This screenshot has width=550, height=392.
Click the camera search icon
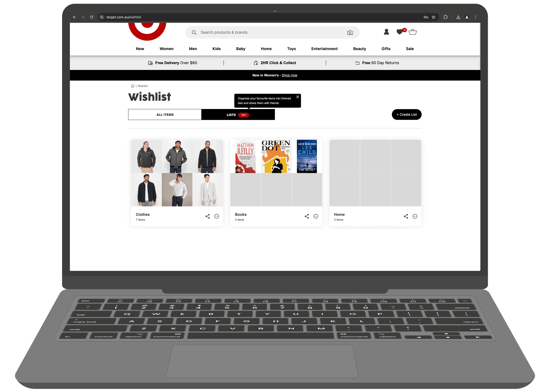[350, 33]
